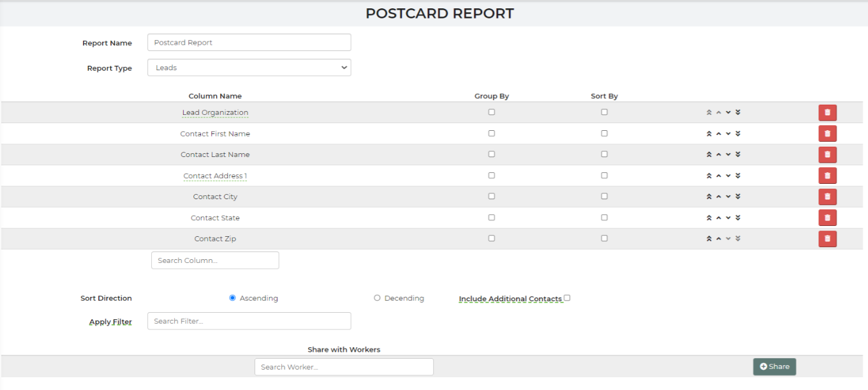Viewport: 868px width, 390px height.
Task: Move Contact First Name up one position
Action: pos(719,133)
